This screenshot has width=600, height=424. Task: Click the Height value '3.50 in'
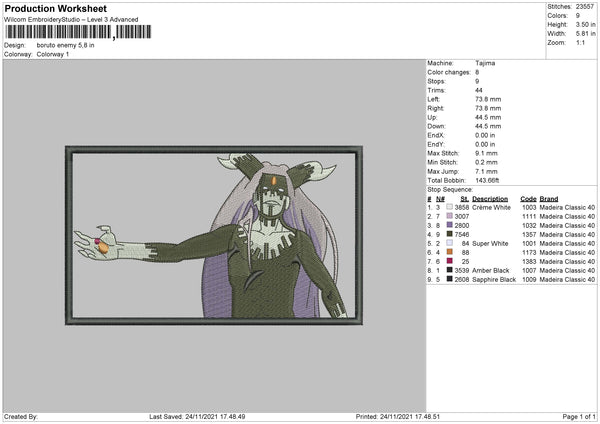pos(585,24)
